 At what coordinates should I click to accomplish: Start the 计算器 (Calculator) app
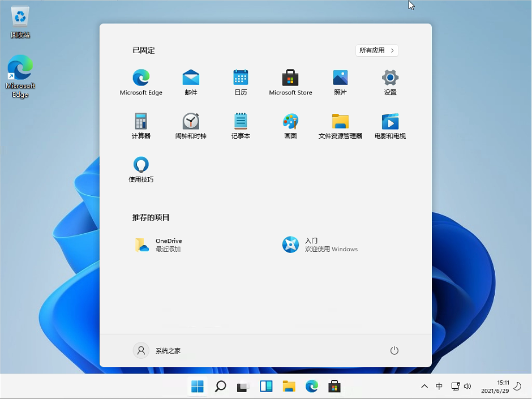(x=141, y=124)
